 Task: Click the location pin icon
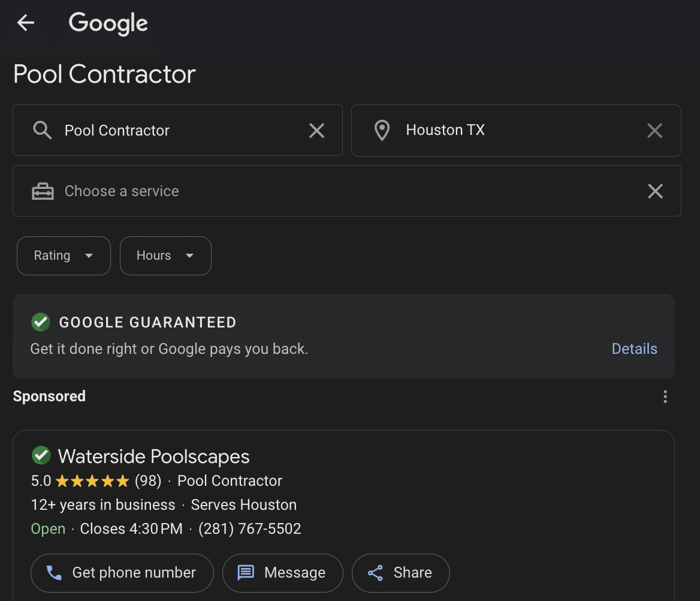pyautogui.click(x=382, y=131)
